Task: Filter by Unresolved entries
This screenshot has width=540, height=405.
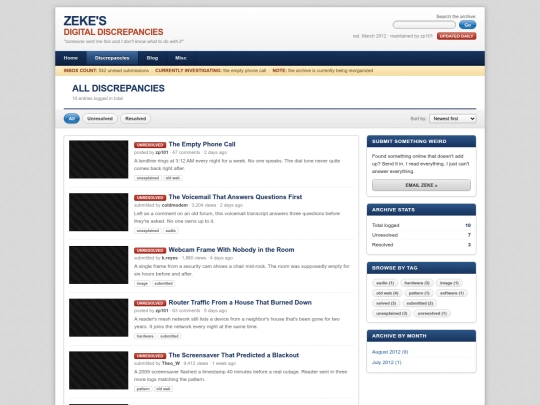Action: coord(100,118)
